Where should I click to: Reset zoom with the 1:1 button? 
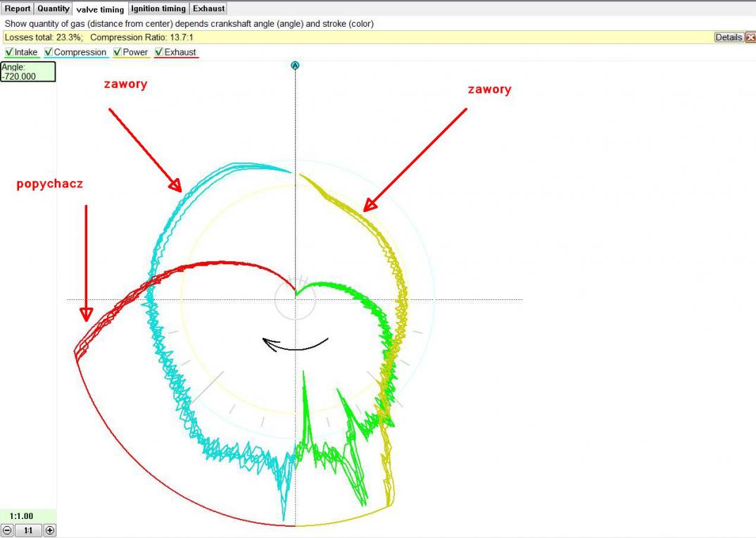pos(28,530)
